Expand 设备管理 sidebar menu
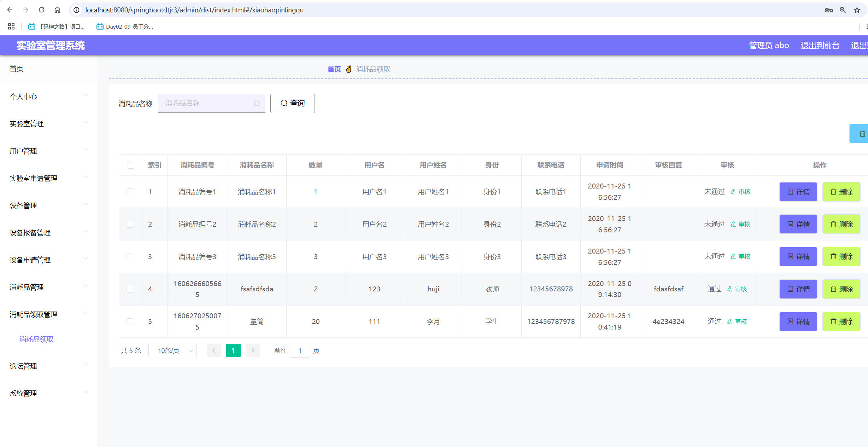 point(48,205)
